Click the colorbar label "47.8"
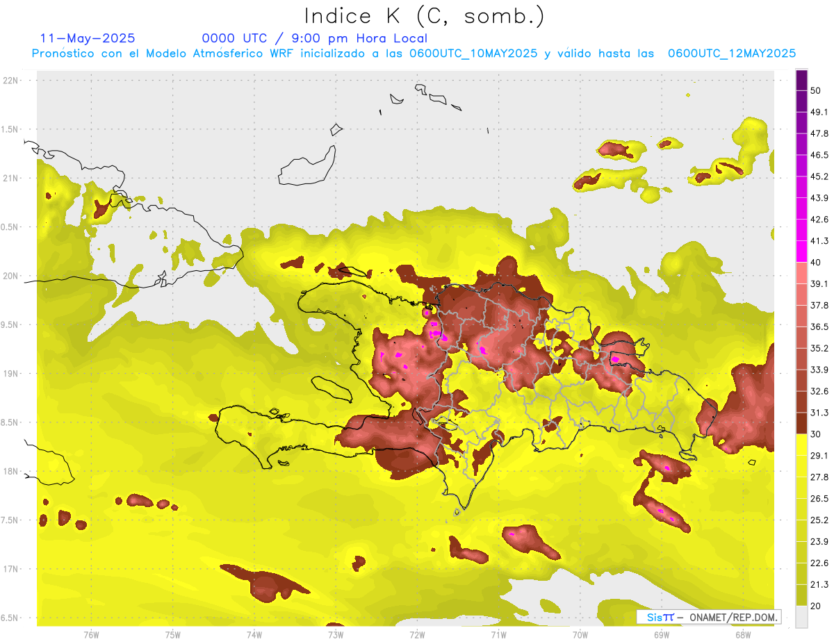 [819, 133]
